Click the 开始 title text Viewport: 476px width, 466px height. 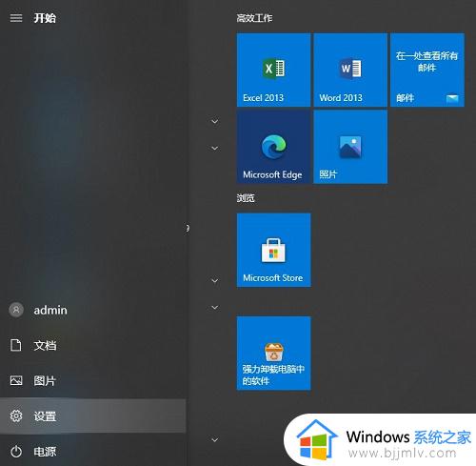tap(45, 18)
